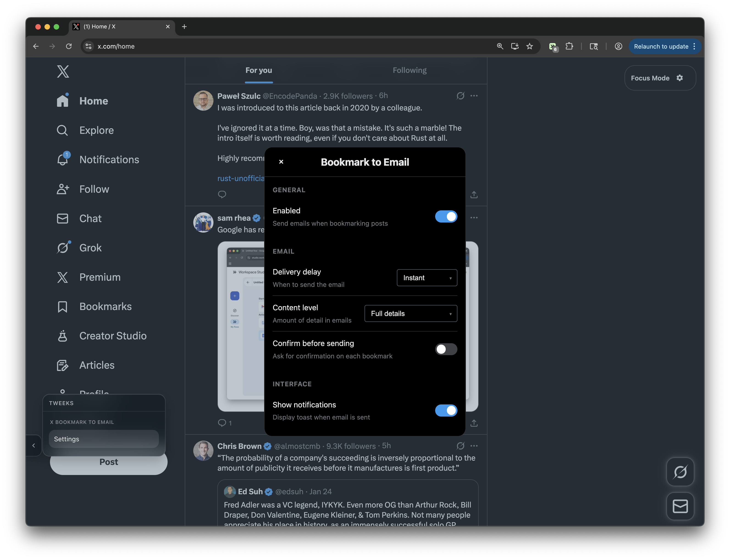Enable the Confirm before sending toggle
Image resolution: width=730 pixels, height=560 pixels.
coord(446,349)
